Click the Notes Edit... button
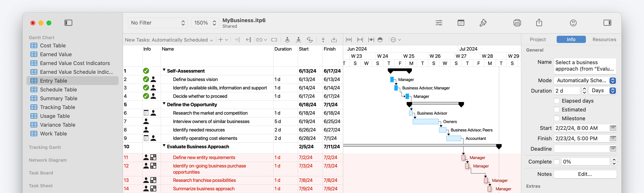Screen dimensions: 644x193 coord(585,174)
